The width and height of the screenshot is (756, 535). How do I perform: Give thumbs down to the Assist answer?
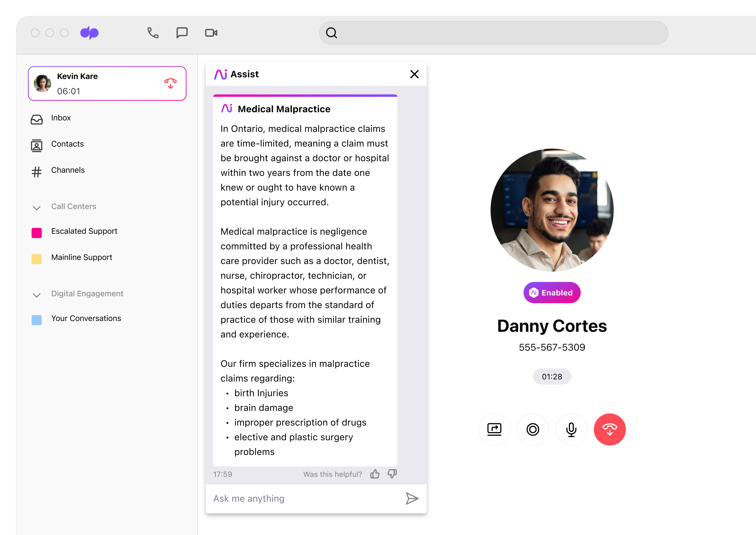pyautogui.click(x=392, y=474)
